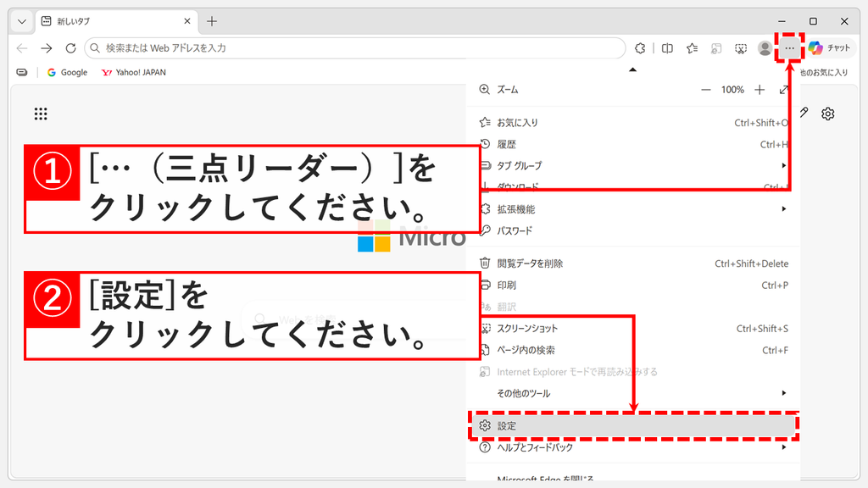Screen dimensions: 868x488
Task: Click the screenshot toolbar icon
Action: click(x=741, y=48)
